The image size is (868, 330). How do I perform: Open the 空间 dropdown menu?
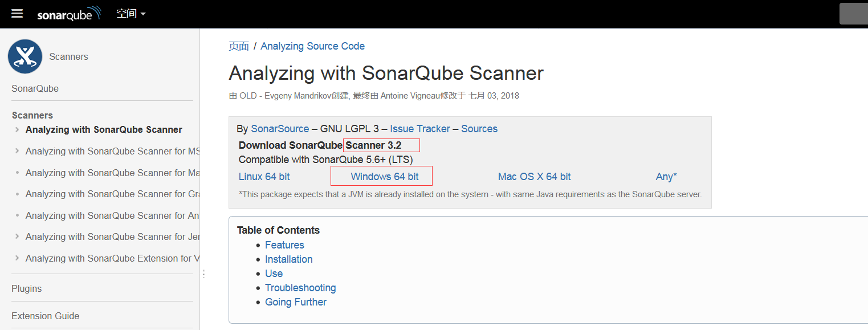(131, 14)
